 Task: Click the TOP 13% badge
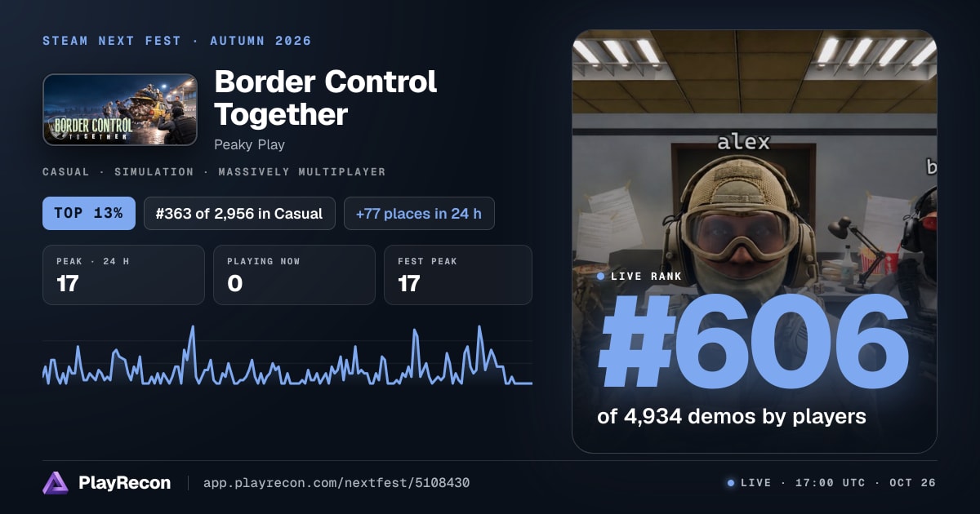click(x=88, y=214)
